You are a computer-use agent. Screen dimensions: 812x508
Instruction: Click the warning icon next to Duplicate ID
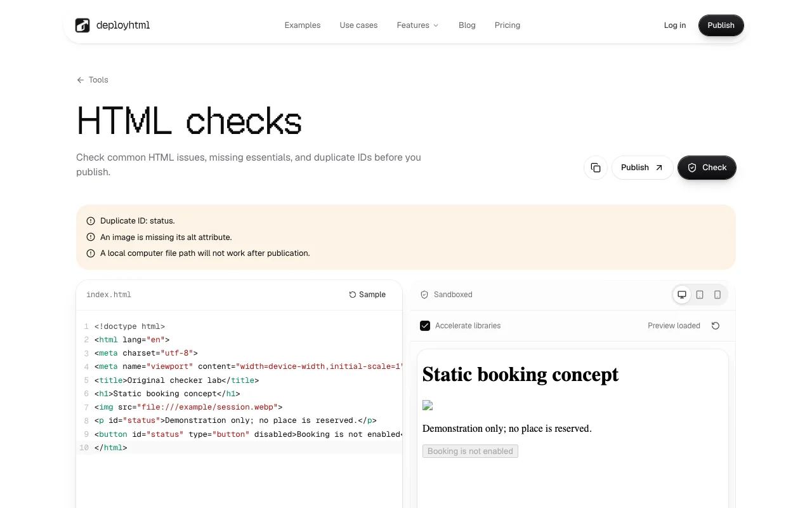tap(91, 221)
